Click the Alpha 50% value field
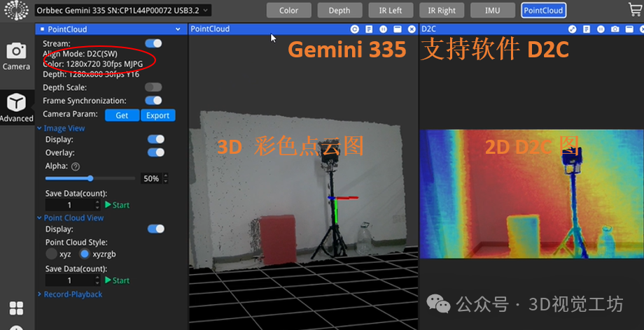 click(151, 178)
